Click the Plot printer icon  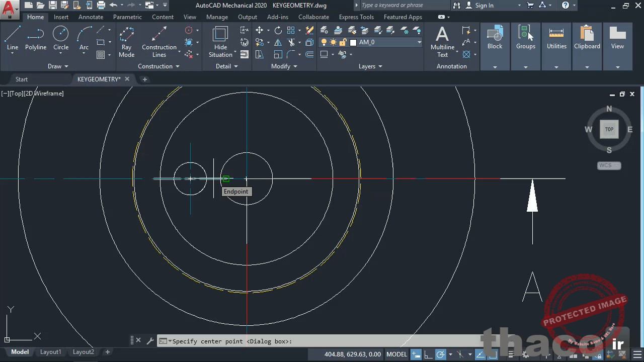point(101,5)
